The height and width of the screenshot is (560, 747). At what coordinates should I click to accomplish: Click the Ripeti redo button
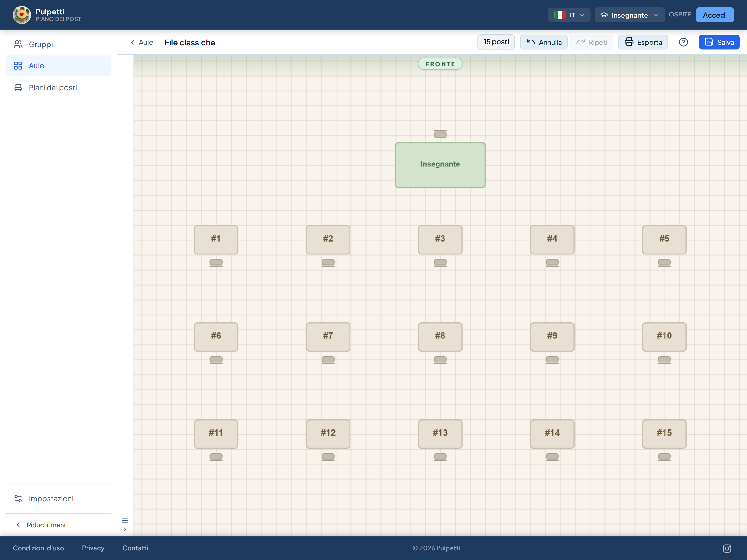tap(591, 42)
